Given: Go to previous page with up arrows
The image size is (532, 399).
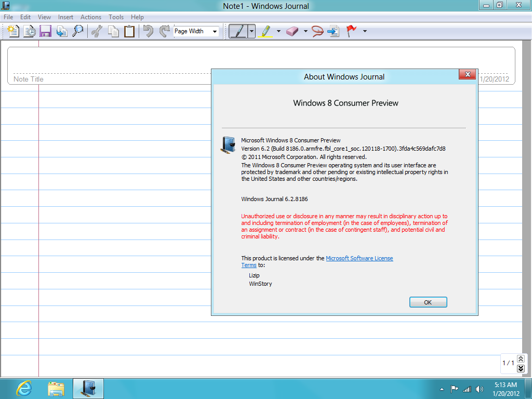Looking at the screenshot, I should (x=521, y=358).
